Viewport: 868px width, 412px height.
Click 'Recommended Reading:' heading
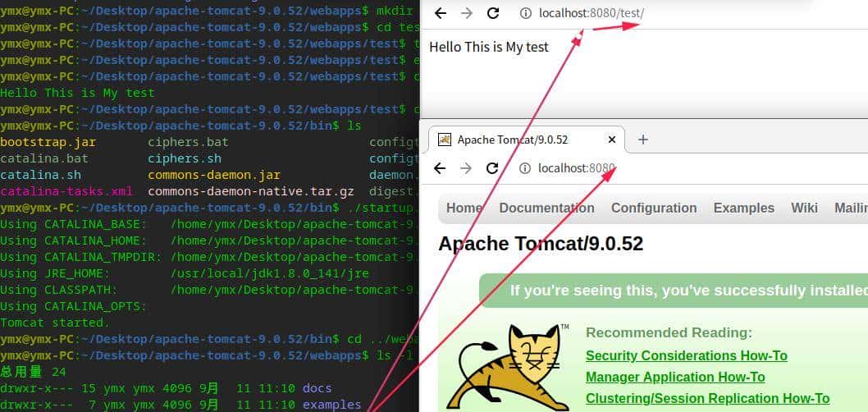[x=669, y=333]
